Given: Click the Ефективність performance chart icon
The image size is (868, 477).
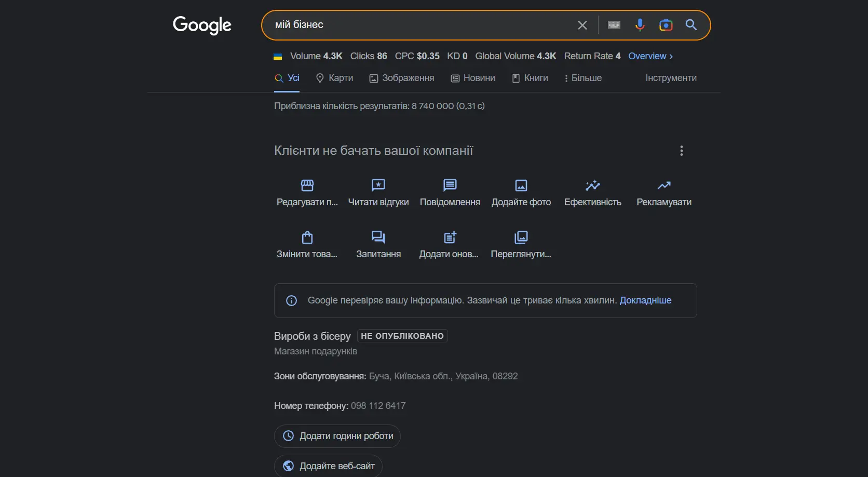Looking at the screenshot, I should tap(593, 186).
